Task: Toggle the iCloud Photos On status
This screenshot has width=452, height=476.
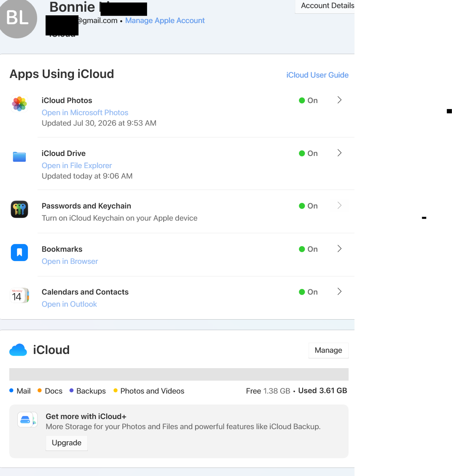Action: 308,101
